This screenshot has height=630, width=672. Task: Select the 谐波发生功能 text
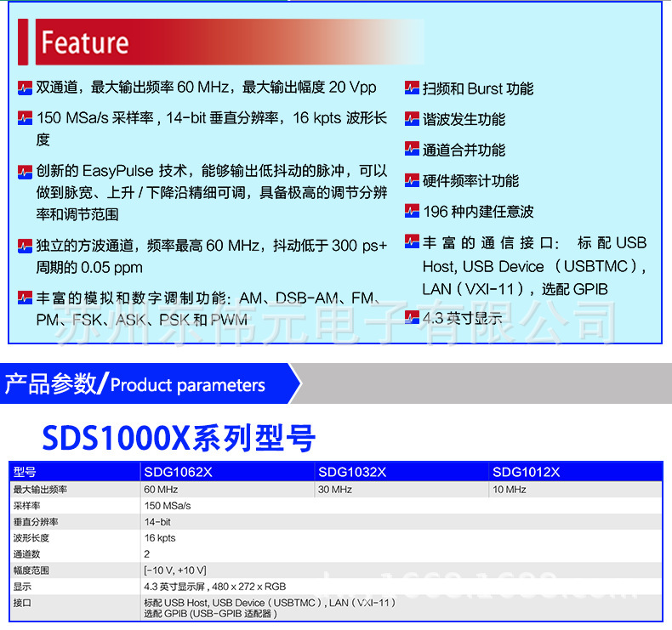[x=464, y=120]
